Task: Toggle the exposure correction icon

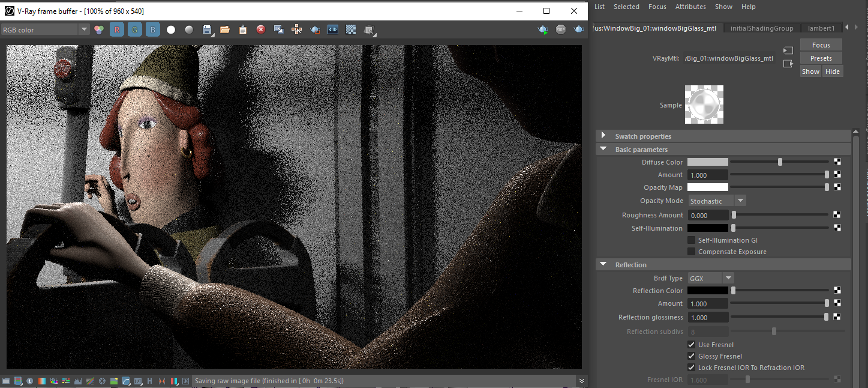Action: point(102,381)
